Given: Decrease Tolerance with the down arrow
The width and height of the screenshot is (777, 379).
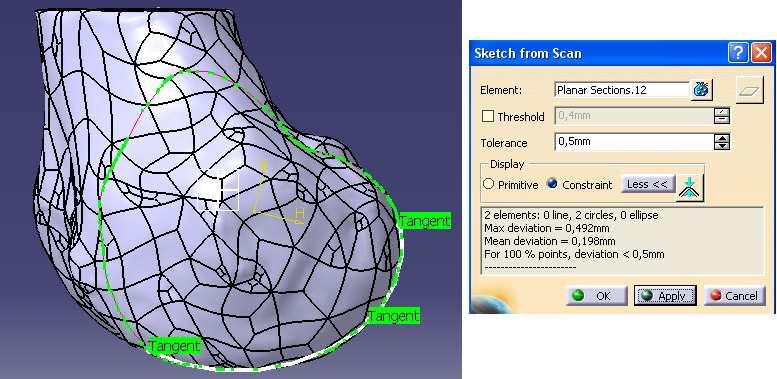Looking at the screenshot, I should point(722,146).
